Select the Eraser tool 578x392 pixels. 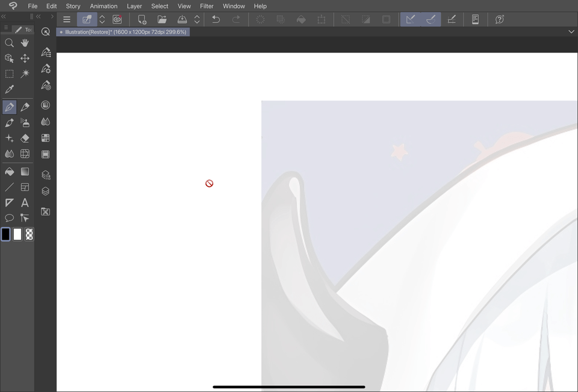(25, 138)
